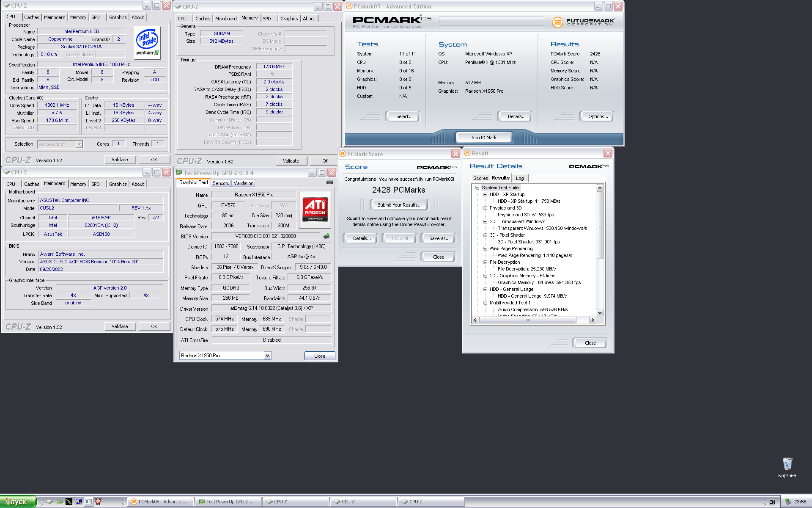Click Close in PCMark Score dialog
This screenshot has width=812, height=508.
point(439,257)
